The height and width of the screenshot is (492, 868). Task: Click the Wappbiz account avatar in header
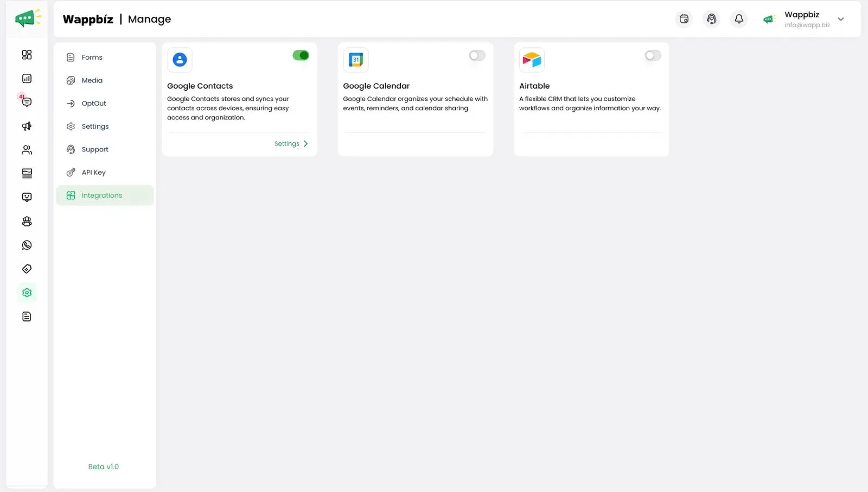click(x=769, y=20)
